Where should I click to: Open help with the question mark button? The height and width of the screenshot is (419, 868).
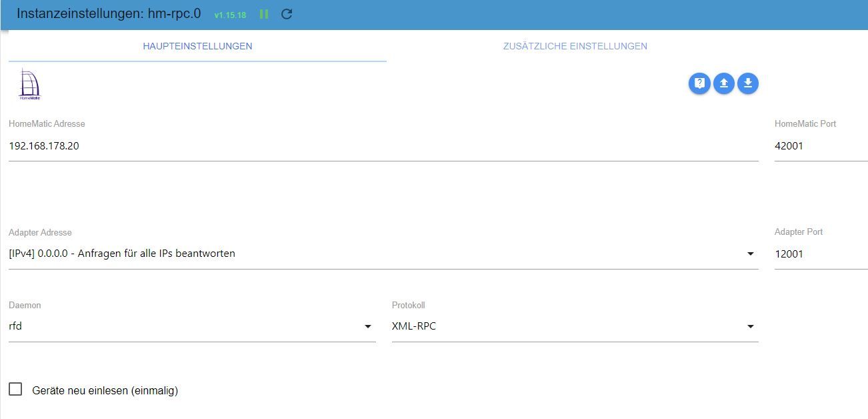(699, 83)
